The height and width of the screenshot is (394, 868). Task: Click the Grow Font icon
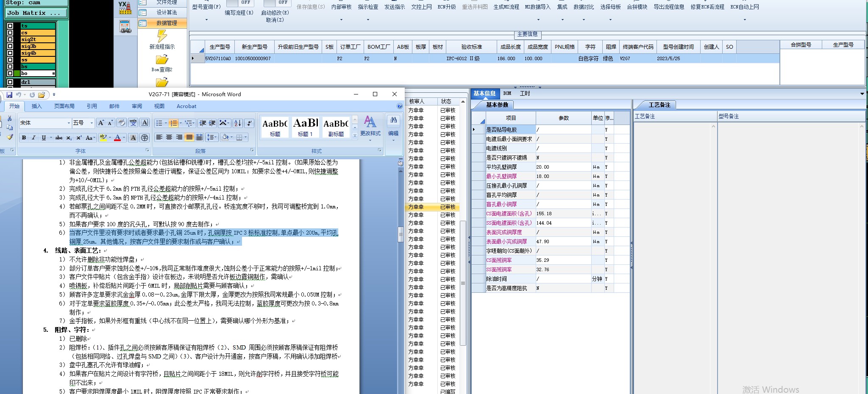tap(101, 123)
